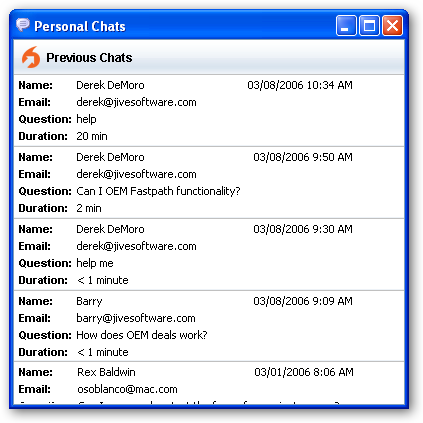Click osoblanco@mac.com email address
423x423 pixels.
(127, 389)
